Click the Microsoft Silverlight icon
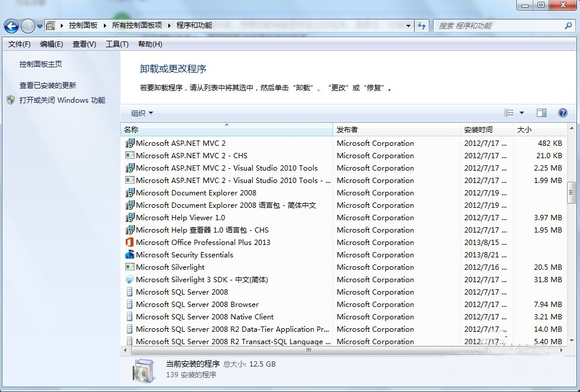 (130, 267)
